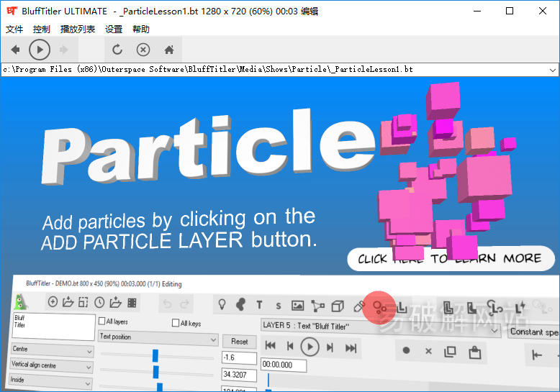Click the forward arrow in the top toolbar
The height and width of the screenshot is (392, 560).
point(63,50)
